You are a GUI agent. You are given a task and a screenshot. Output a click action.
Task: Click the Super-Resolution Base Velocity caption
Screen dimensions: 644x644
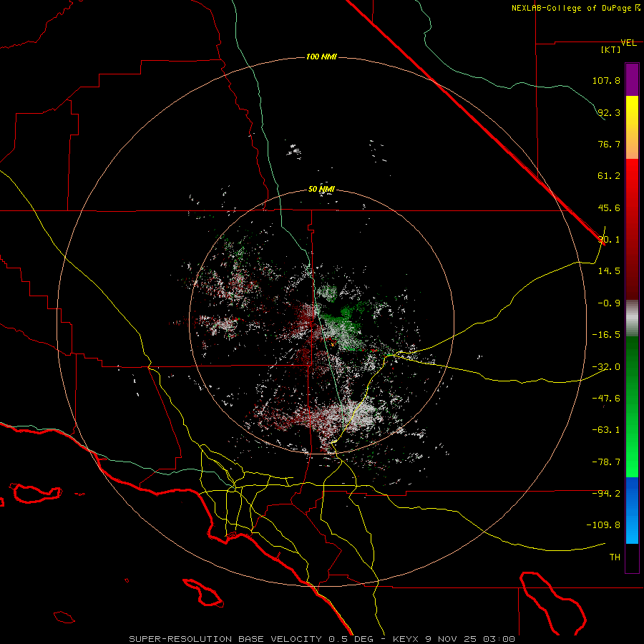322,639
